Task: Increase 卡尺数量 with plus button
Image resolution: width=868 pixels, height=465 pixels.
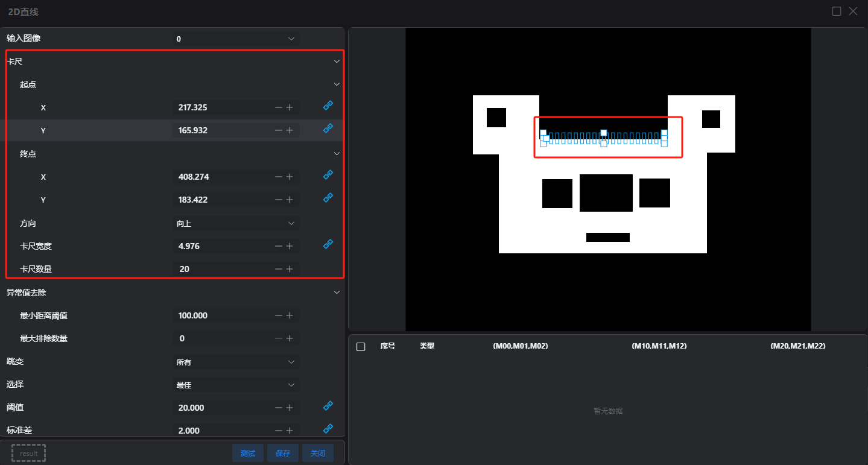Action: [x=290, y=269]
